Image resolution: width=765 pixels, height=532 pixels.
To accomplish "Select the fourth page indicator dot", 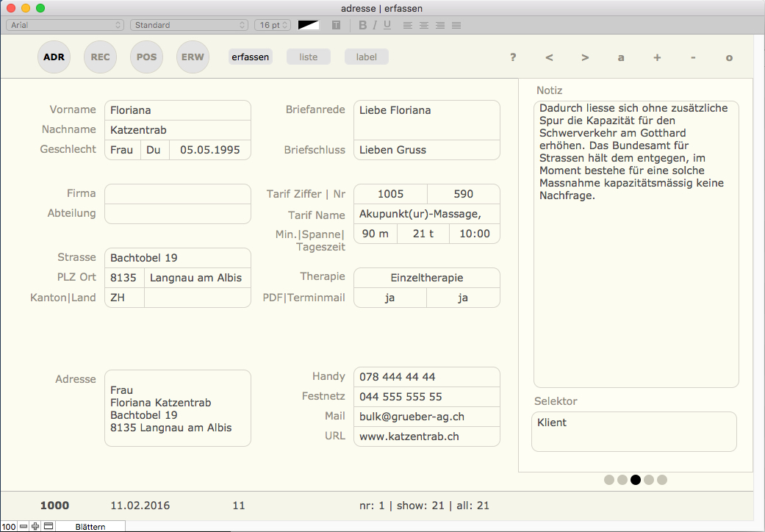I will point(649,480).
